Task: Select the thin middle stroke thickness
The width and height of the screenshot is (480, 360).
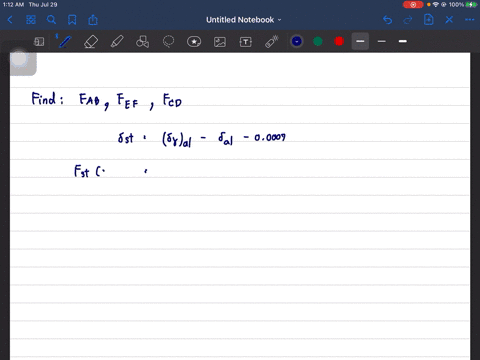Action: (x=382, y=41)
